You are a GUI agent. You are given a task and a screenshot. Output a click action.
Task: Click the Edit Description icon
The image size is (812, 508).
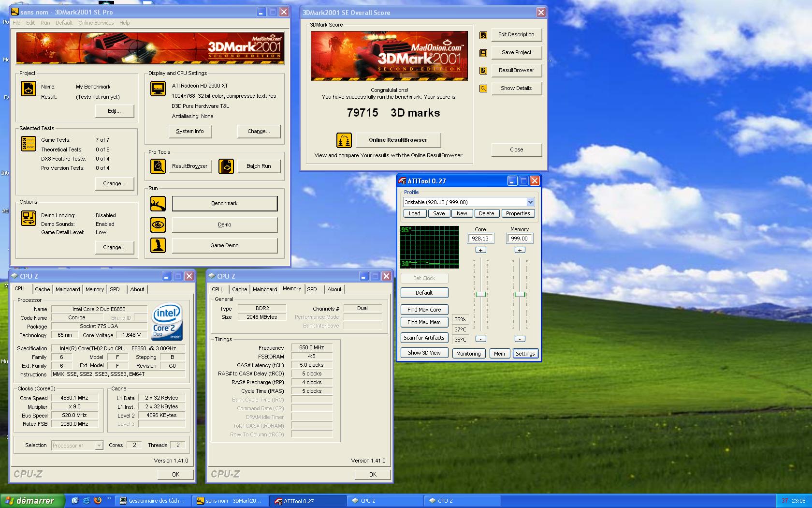click(x=483, y=35)
